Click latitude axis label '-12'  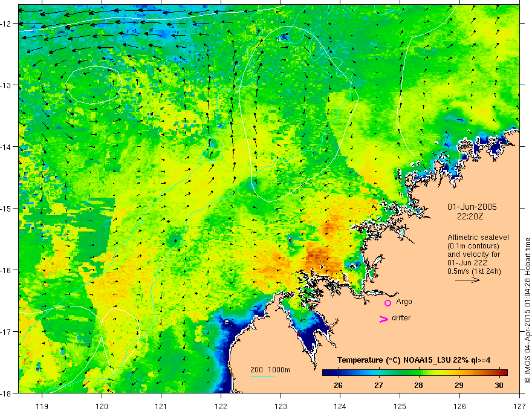[x=7, y=24]
